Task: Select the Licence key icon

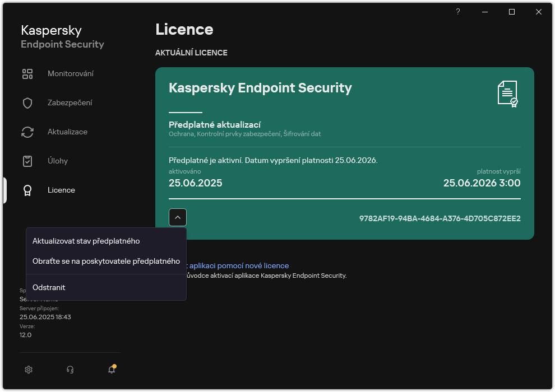Action: (x=27, y=190)
